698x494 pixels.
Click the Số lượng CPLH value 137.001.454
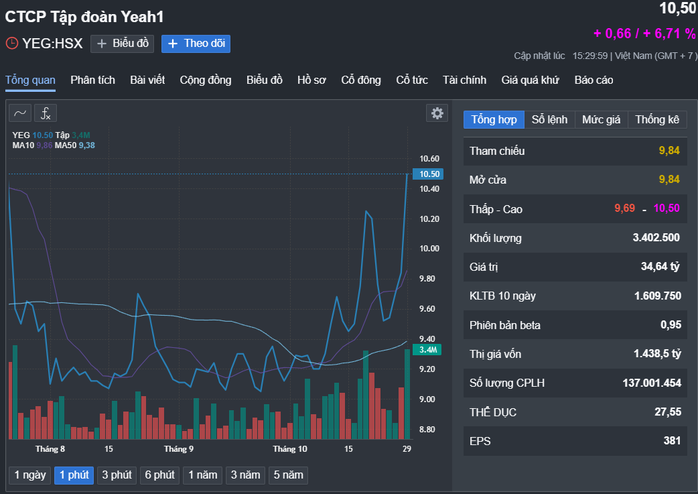[652, 383]
